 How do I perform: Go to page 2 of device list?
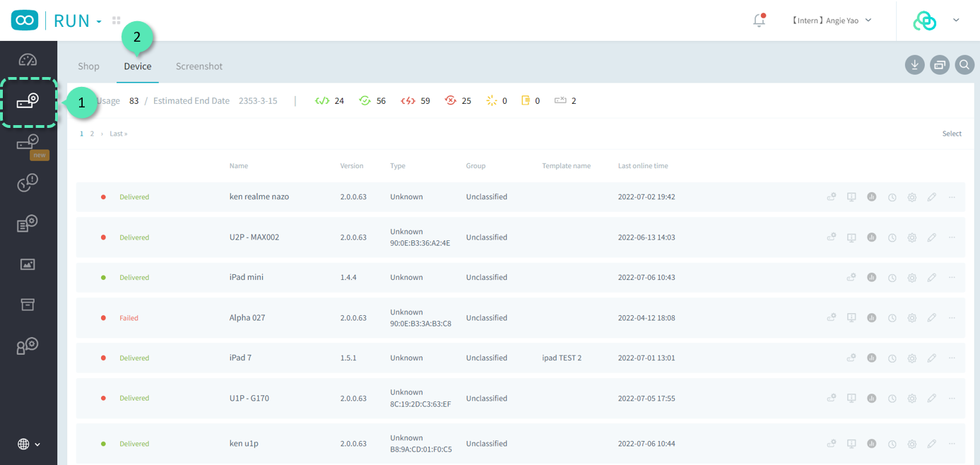tap(92, 134)
